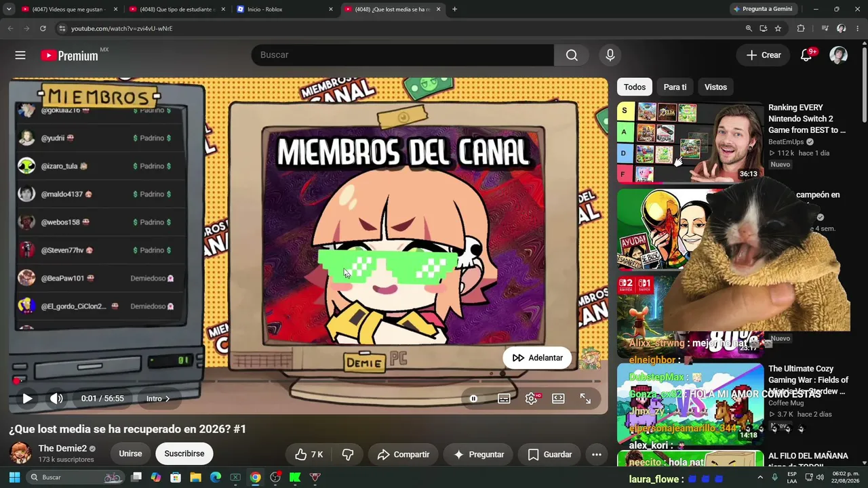Open Windows Start menu
Image resolution: width=868 pixels, height=488 pixels.
pos(14,477)
